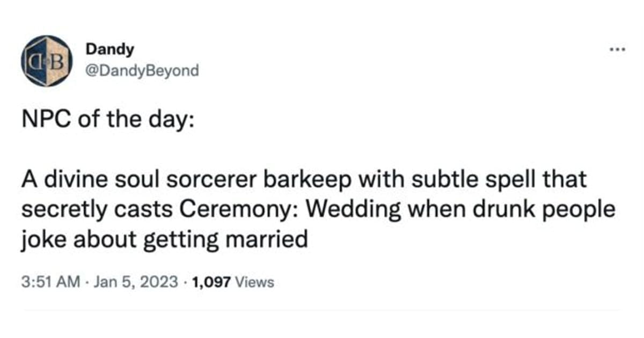
Task: Click Dandy's hexagonal DB profile avatar
Action: coord(46,61)
